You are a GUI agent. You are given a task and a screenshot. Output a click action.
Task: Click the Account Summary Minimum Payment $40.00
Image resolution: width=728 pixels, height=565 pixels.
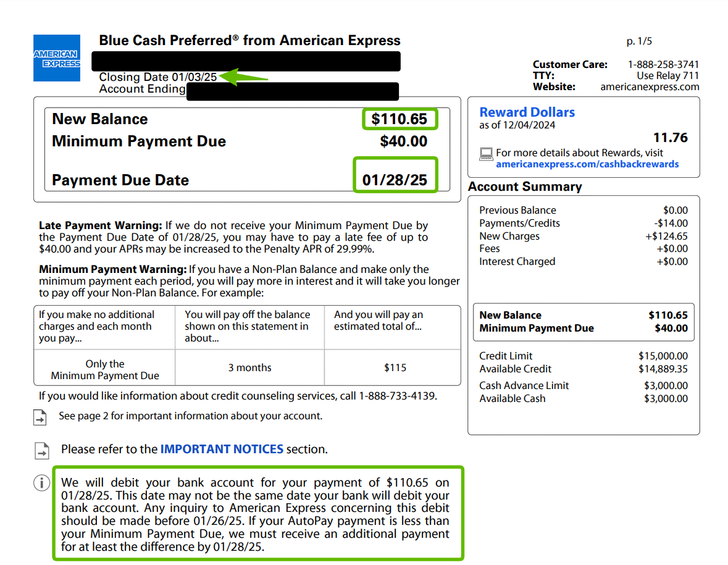coord(671,329)
